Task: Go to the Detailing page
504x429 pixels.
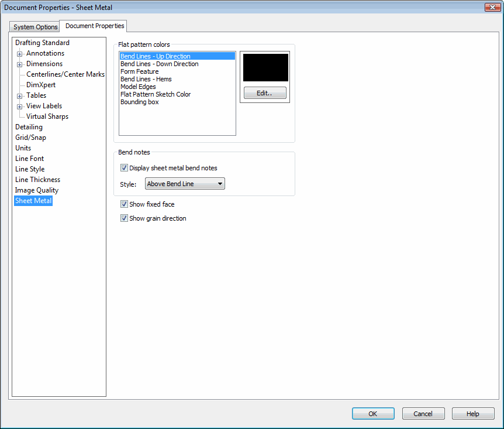Action: (29, 127)
